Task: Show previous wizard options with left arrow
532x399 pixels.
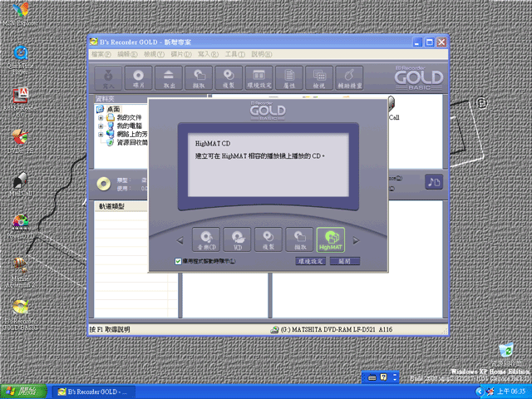Action: pyautogui.click(x=180, y=240)
